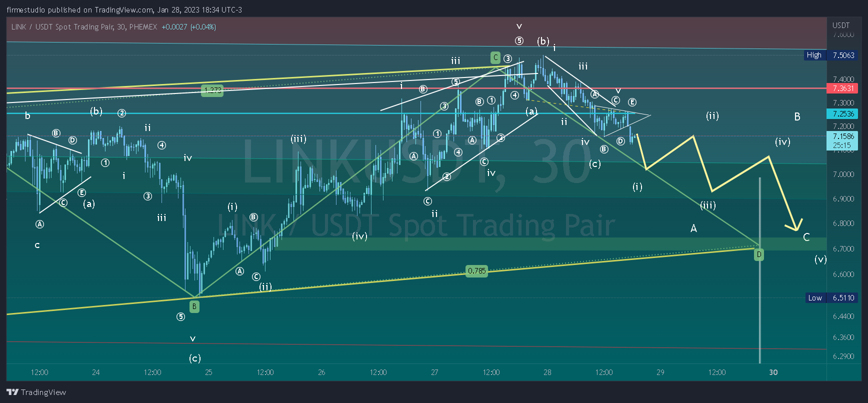Click the 0.785 Fibonacci label

coord(476,270)
